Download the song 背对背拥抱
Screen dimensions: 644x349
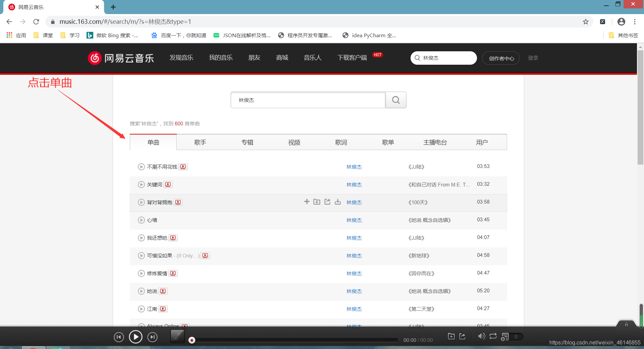pyautogui.click(x=338, y=201)
